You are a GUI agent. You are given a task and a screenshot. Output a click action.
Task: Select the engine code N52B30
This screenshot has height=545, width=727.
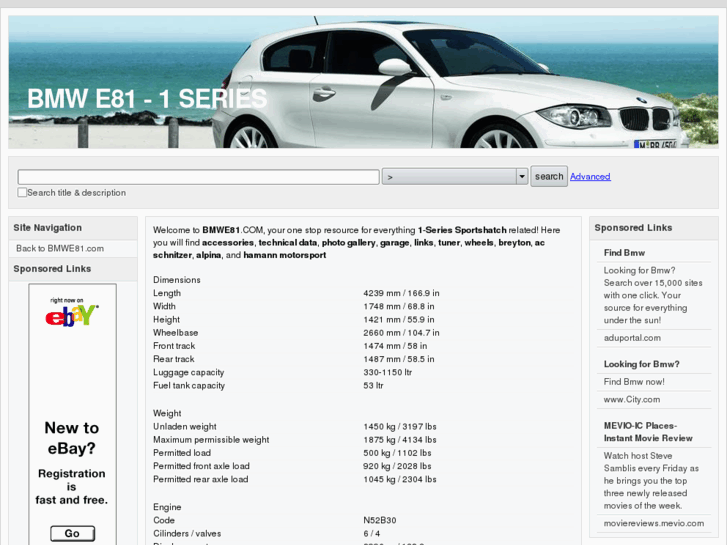380,520
